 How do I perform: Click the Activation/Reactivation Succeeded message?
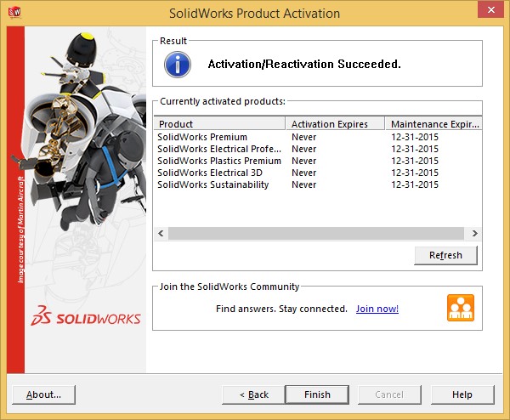pyautogui.click(x=304, y=64)
